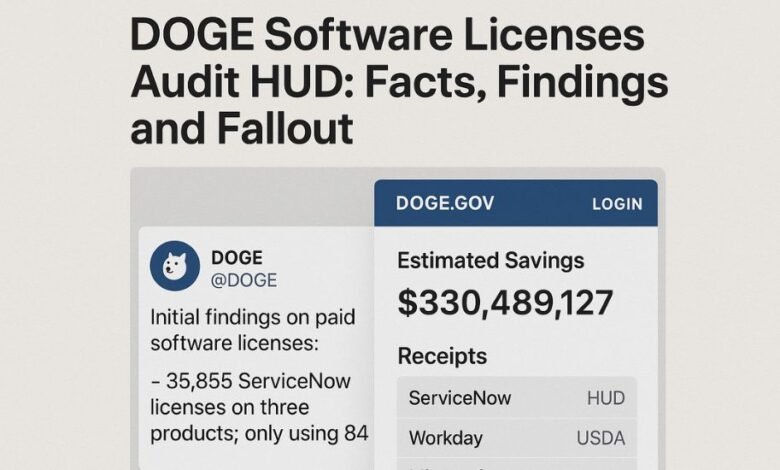Click the partially visible row below Workday
The height and width of the screenshot is (470, 780).
pyautogui.click(x=516, y=465)
